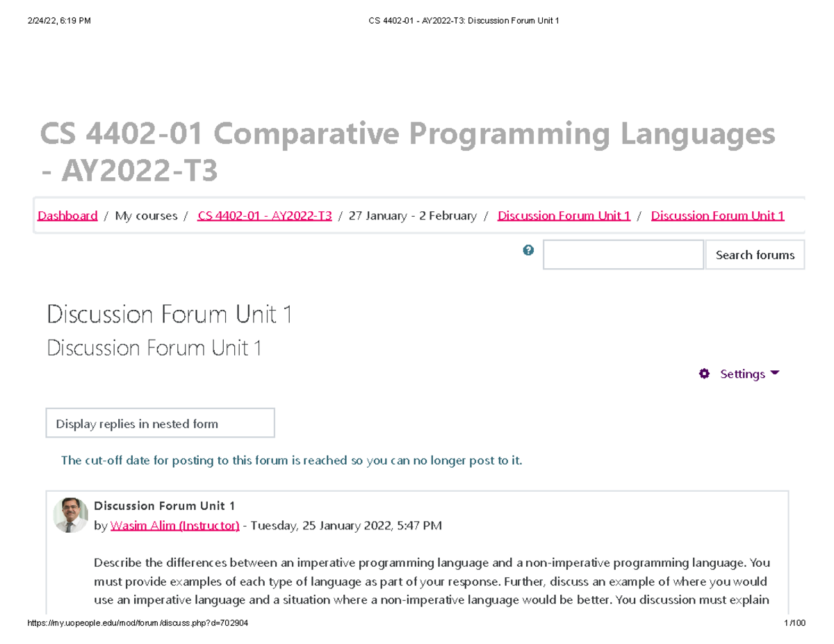Open the CS 4402-01 - AY2022-T3 course link

click(265, 215)
